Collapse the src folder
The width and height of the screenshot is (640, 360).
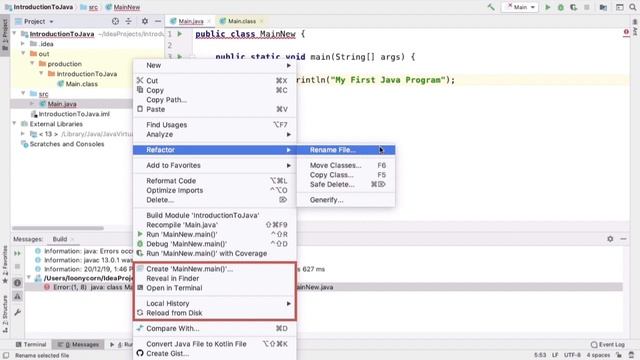click(23, 94)
